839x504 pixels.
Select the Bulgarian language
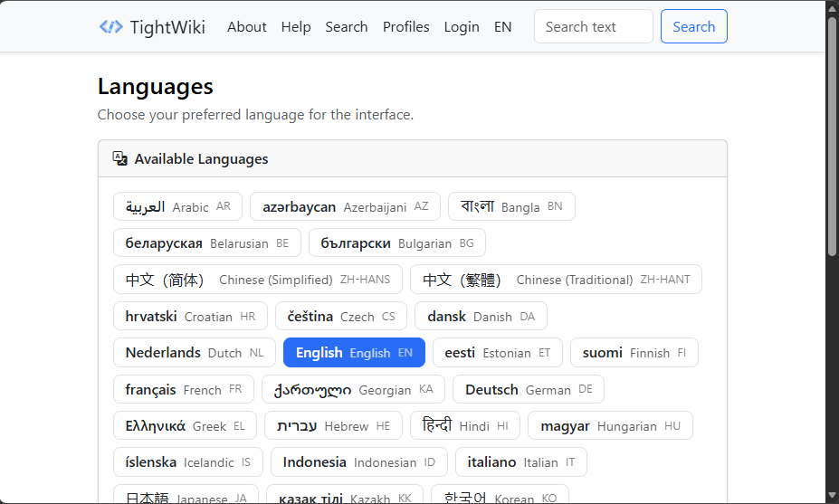397,242
